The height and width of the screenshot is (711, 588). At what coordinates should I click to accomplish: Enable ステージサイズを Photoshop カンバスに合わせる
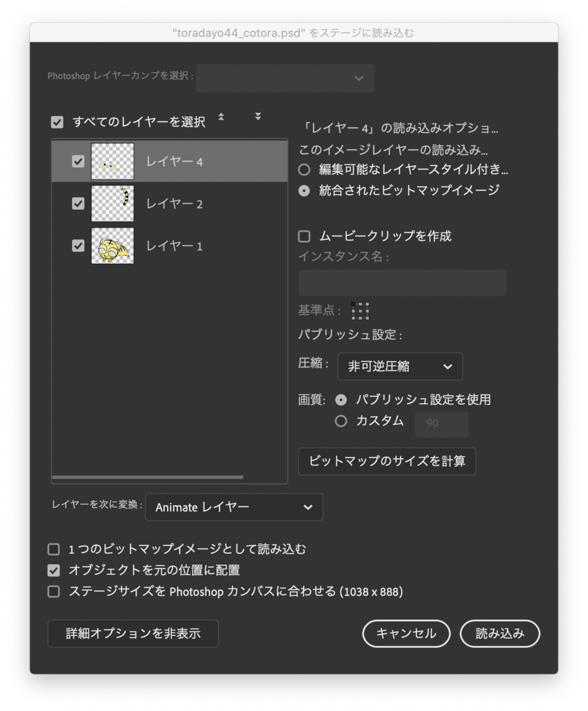(x=53, y=591)
